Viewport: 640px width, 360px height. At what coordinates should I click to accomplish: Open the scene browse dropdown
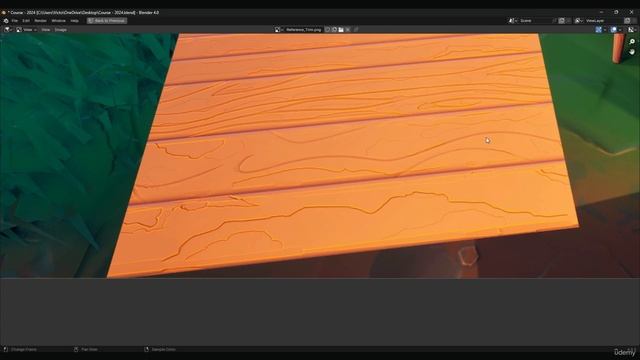point(512,20)
